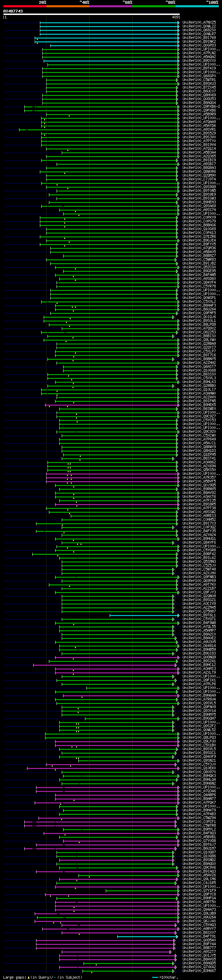Open hit UniRef100_Q0D540
The height and width of the screenshot is (980, 222).
[199, 940]
